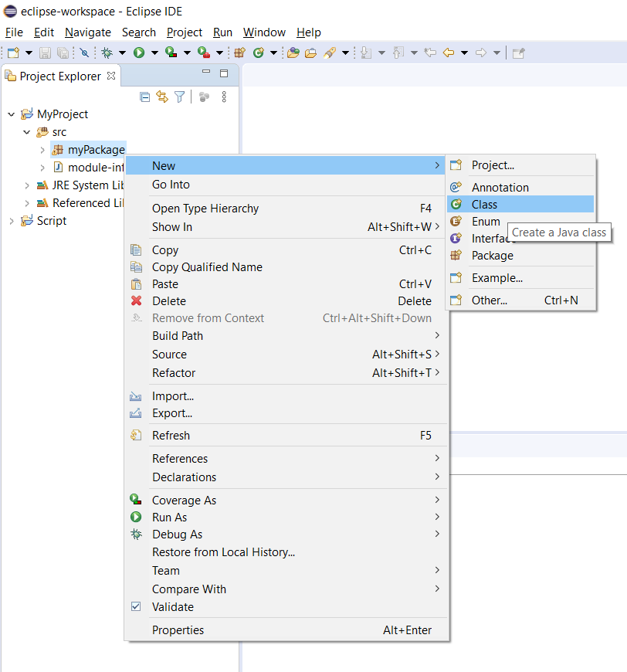Click Collapse All in Project Explorer
The height and width of the screenshot is (672, 627).
(144, 97)
